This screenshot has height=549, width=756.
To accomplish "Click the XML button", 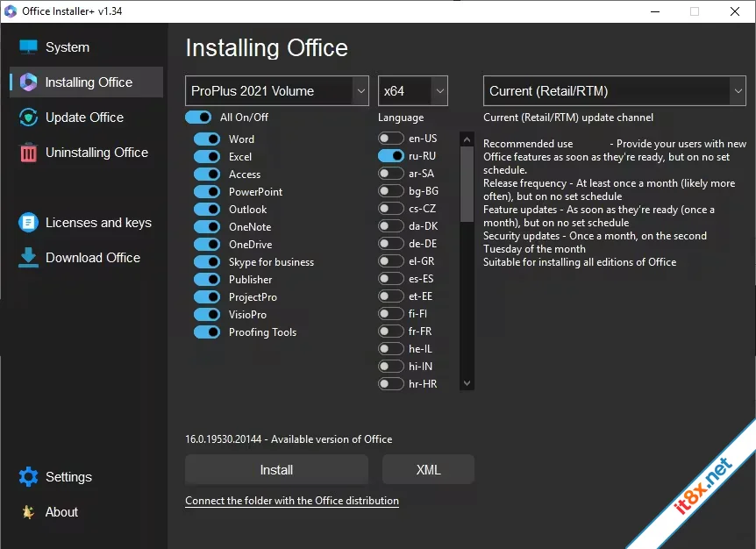I will [x=428, y=469].
